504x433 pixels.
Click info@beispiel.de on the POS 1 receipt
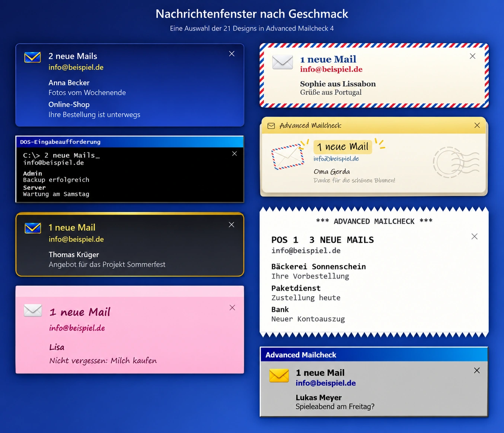click(x=306, y=251)
